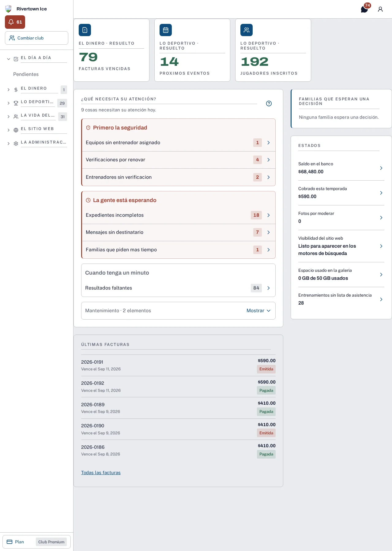Click the help question mark icon
The image size is (392, 551).
click(269, 103)
